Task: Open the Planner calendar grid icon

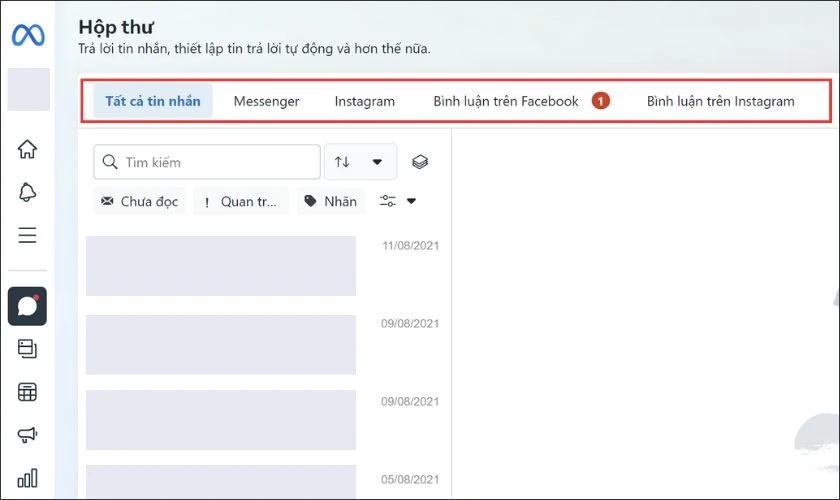Action: pos(27,392)
